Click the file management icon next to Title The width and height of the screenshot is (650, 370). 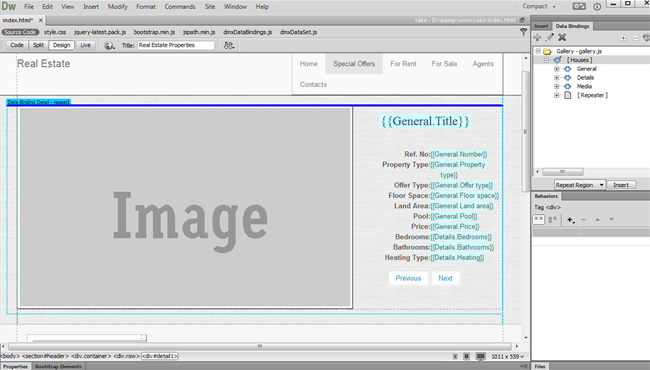[229, 46]
